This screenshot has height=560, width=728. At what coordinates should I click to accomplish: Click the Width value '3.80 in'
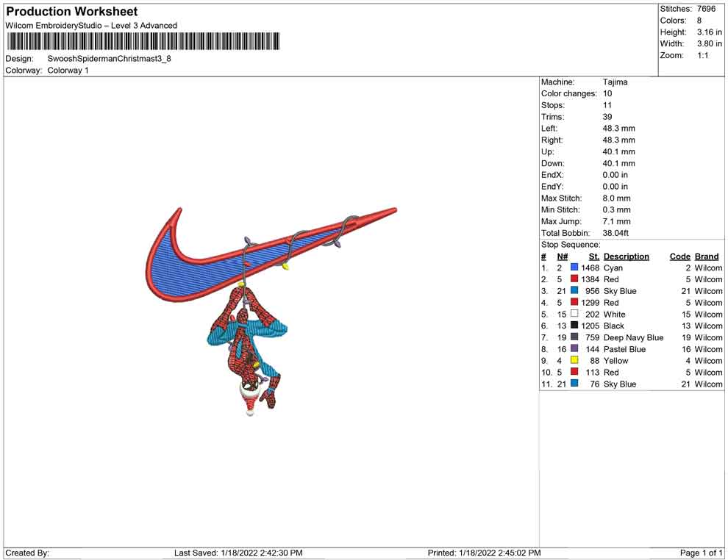click(x=710, y=43)
